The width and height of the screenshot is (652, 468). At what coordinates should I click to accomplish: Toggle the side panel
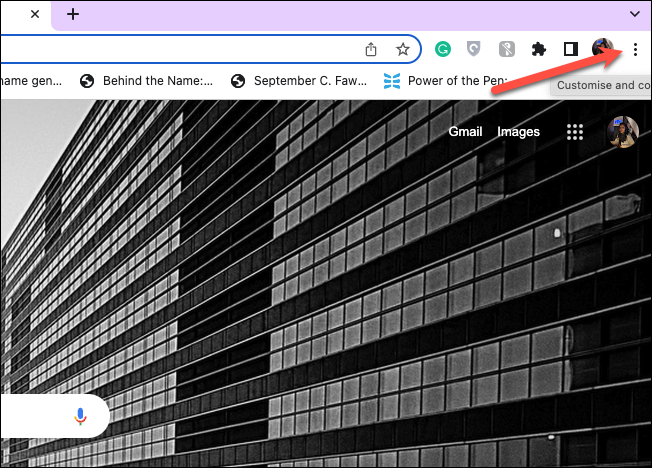pyautogui.click(x=570, y=49)
